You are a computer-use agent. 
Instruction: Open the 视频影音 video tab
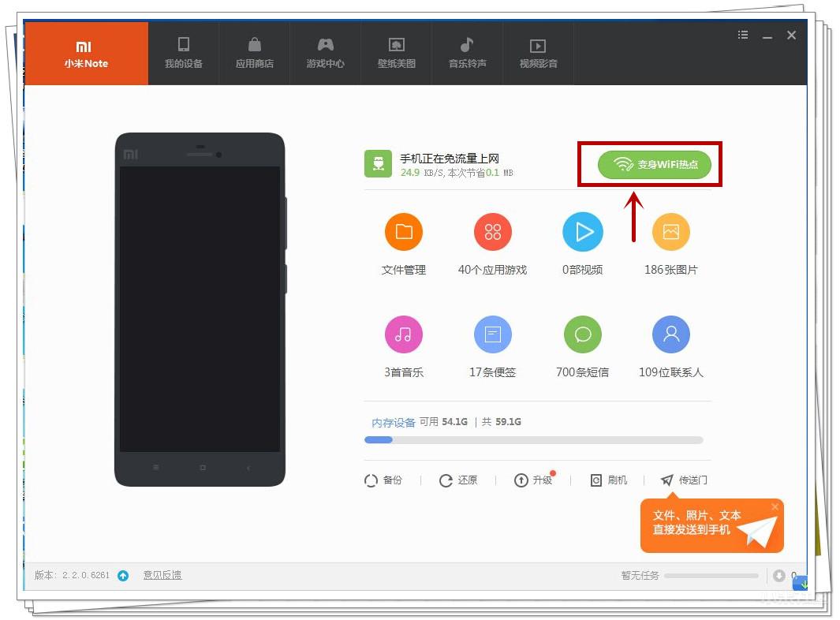539,53
